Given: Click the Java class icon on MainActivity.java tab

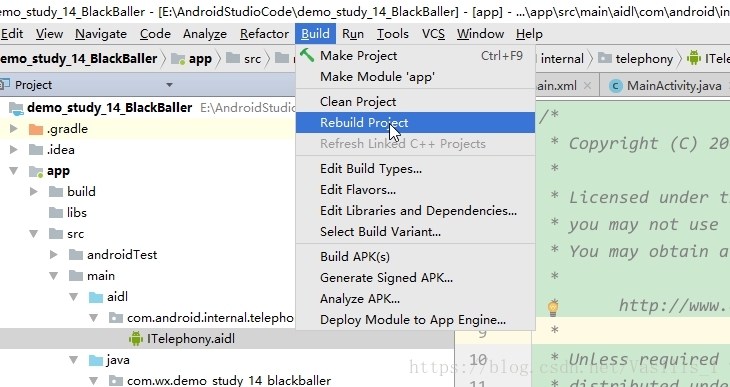Looking at the screenshot, I should coord(616,86).
